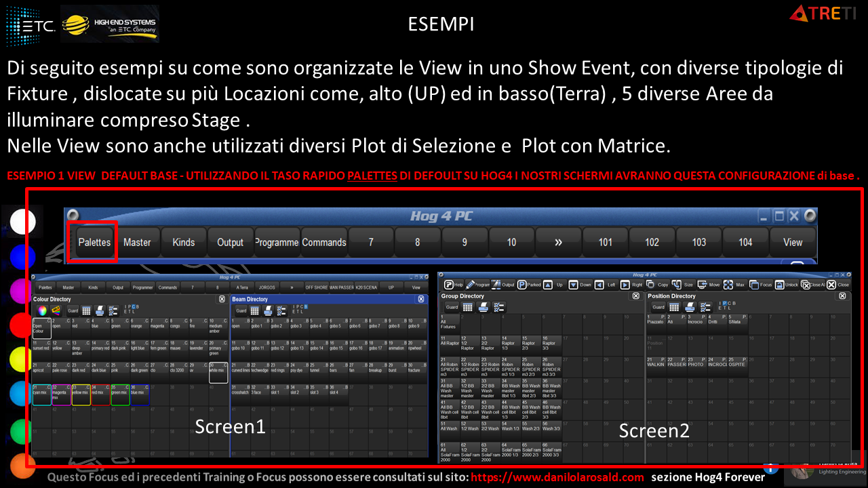Select the Piazzato position palette

pyautogui.click(x=656, y=323)
